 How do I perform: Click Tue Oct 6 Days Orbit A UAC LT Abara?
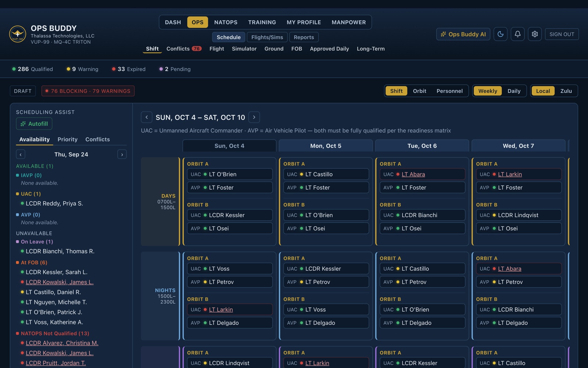[x=422, y=174]
